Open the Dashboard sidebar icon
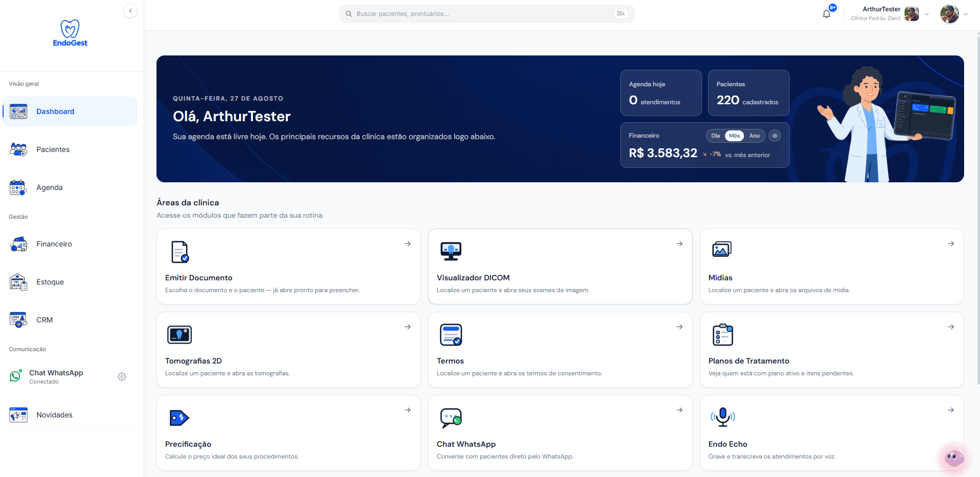This screenshot has height=477, width=980. (x=18, y=111)
